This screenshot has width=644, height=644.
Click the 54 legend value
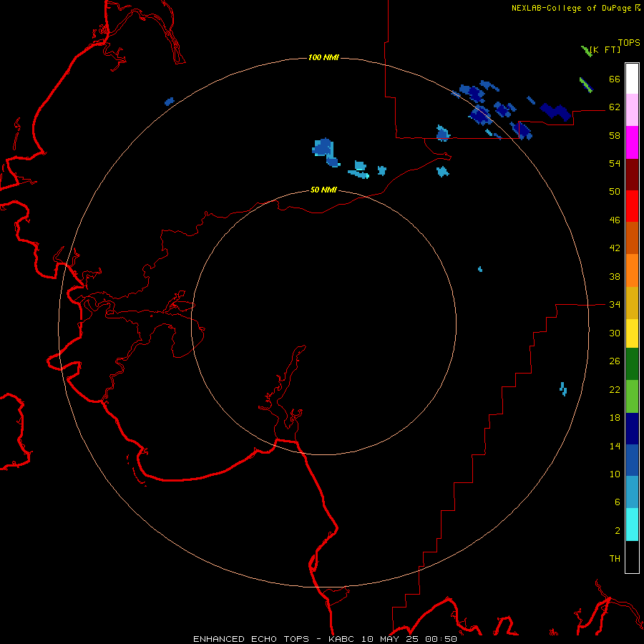[x=615, y=163]
